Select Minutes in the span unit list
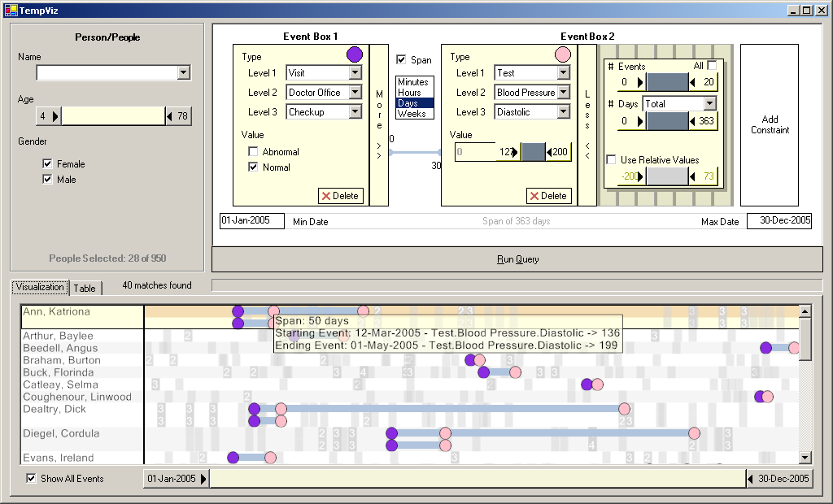The width and height of the screenshot is (833, 504). click(x=413, y=82)
